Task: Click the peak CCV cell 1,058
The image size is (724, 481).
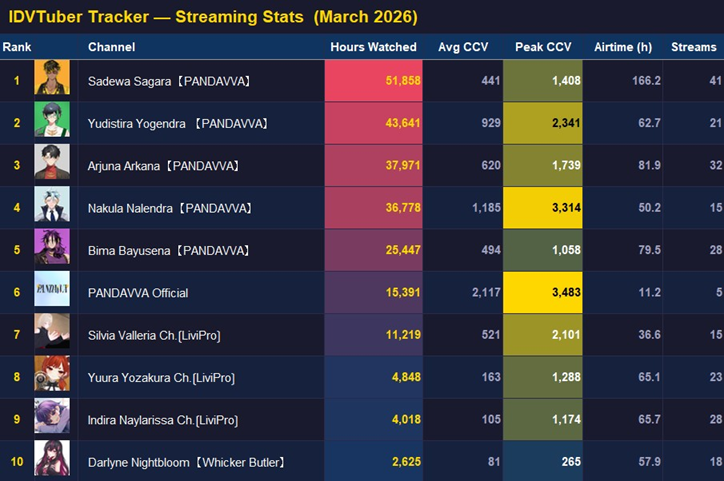Action: 543,250
